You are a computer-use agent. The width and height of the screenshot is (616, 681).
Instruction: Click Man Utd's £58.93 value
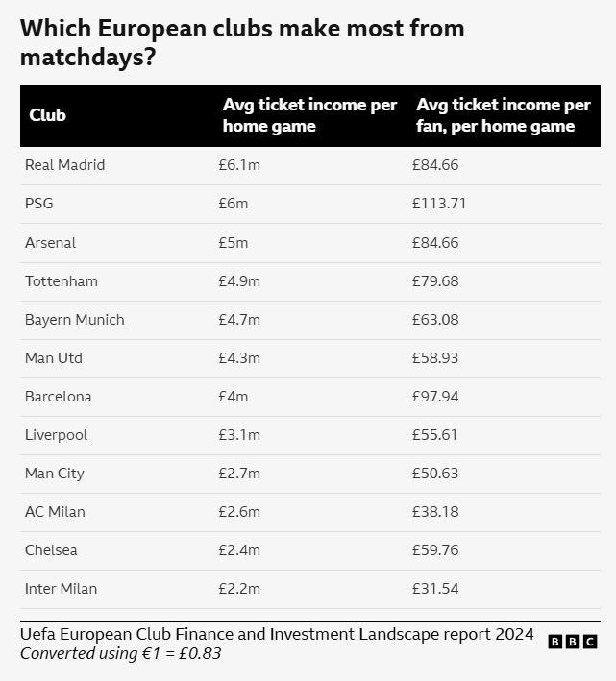[435, 358]
